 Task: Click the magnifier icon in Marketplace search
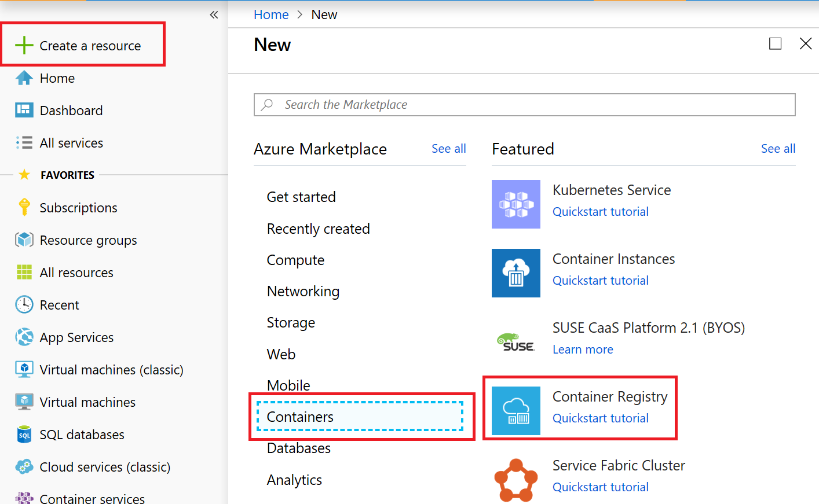coord(267,105)
